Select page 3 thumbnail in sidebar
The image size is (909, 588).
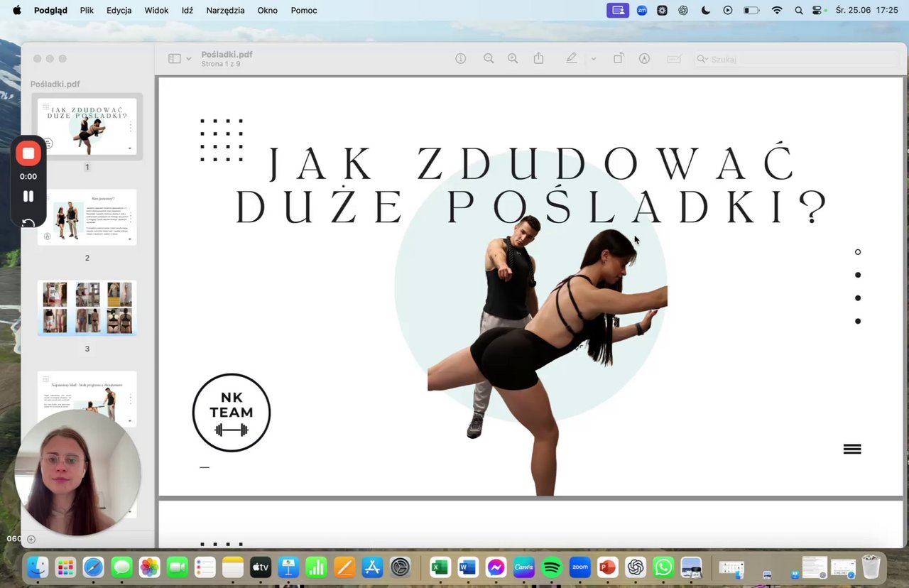click(87, 307)
